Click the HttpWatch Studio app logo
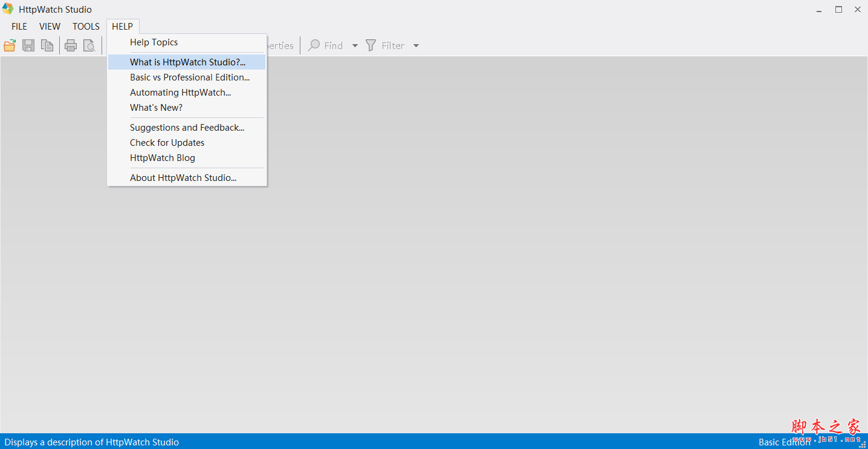 point(8,9)
